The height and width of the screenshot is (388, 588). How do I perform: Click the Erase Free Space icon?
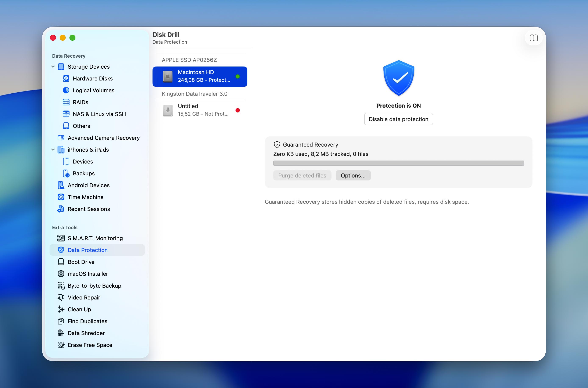point(61,345)
